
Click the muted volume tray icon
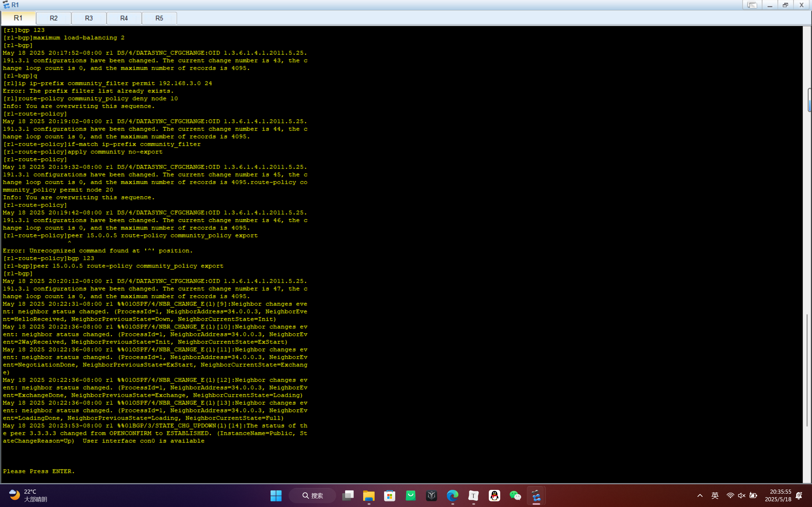(x=742, y=495)
